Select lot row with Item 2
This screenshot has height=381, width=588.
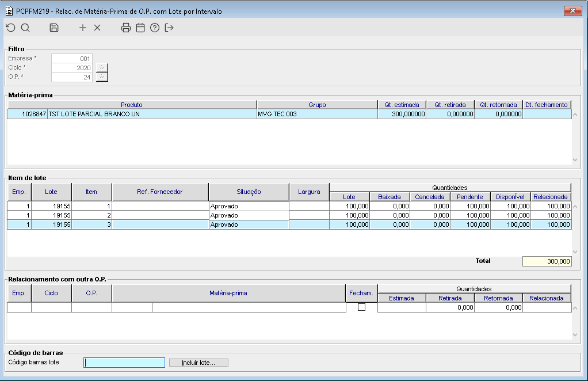[289, 215]
